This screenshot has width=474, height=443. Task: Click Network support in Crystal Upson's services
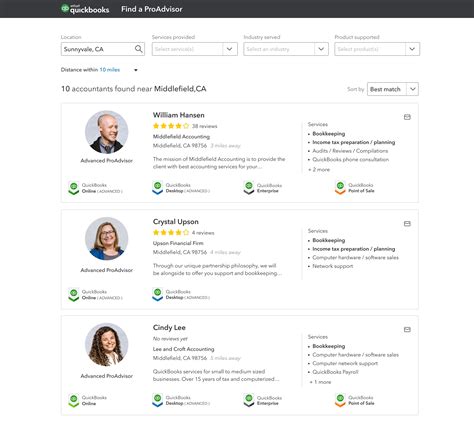(333, 266)
